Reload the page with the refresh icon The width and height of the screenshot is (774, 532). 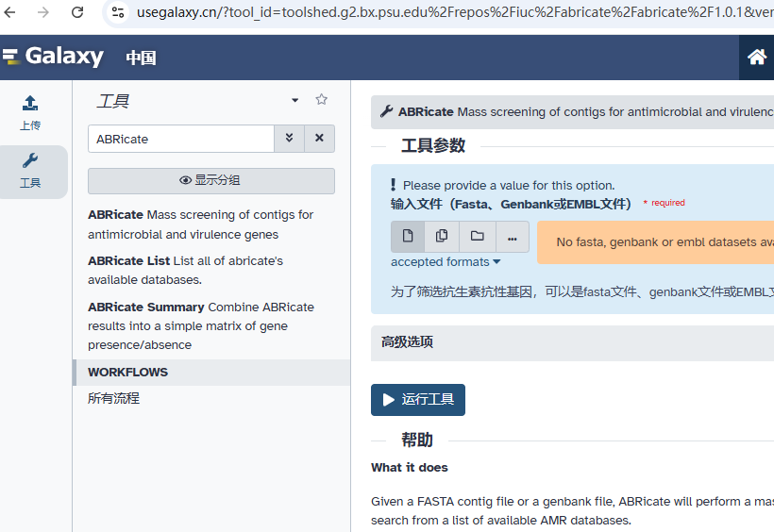pos(77,12)
